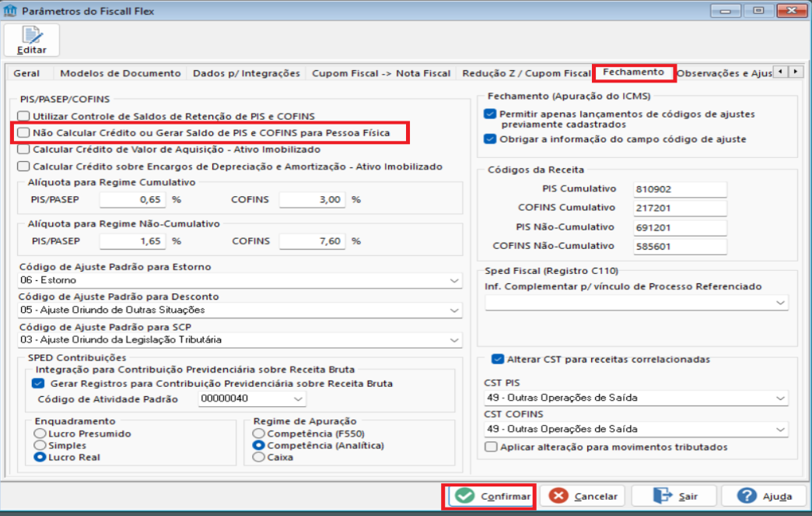
Task: Choose Competência (F550) regime
Action: tap(258, 433)
